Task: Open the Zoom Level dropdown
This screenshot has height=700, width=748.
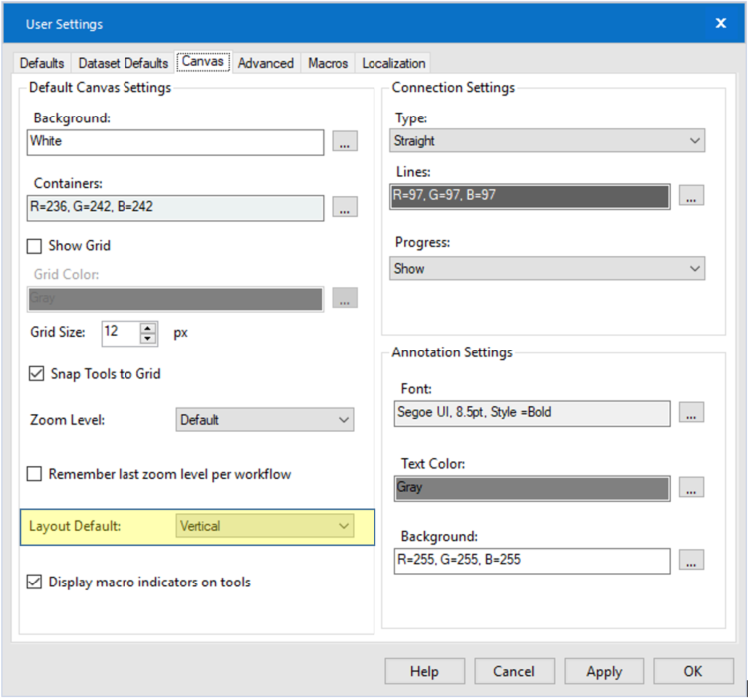Action: (x=265, y=420)
